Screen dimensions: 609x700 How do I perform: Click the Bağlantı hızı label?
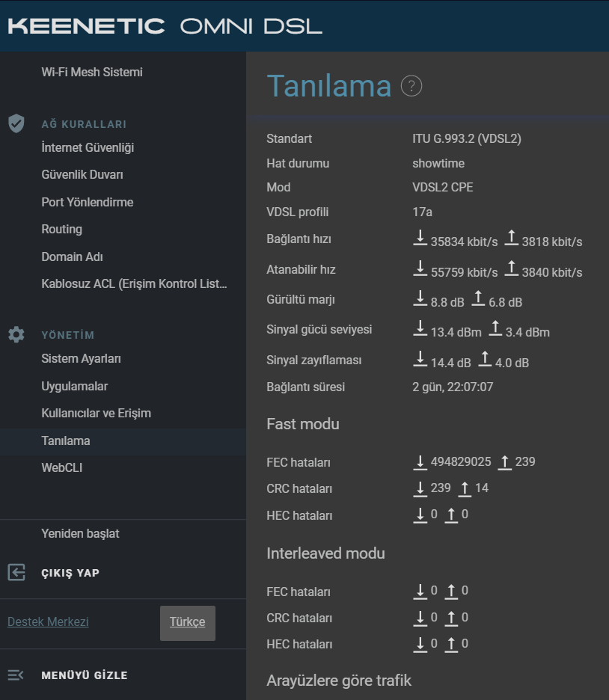[299, 239]
